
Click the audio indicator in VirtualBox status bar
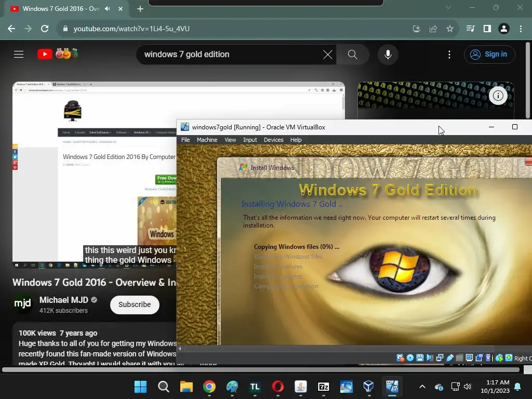[430, 357]
